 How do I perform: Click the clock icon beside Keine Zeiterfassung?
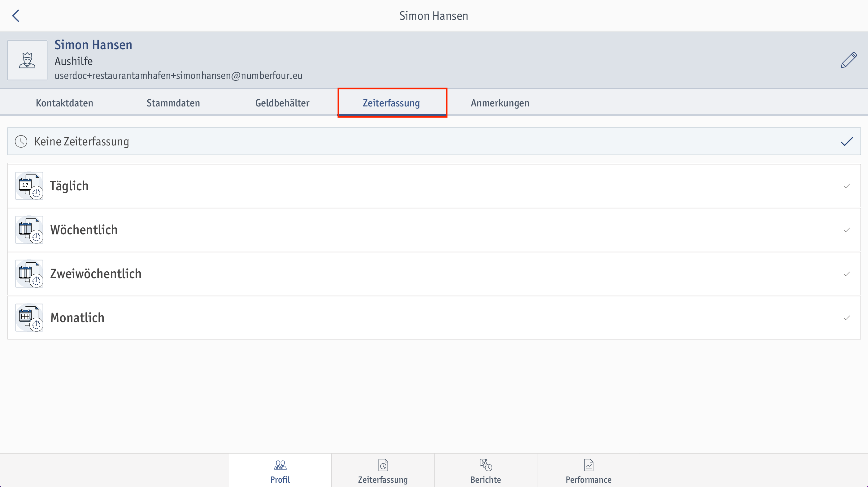click(x=21, y=141)
